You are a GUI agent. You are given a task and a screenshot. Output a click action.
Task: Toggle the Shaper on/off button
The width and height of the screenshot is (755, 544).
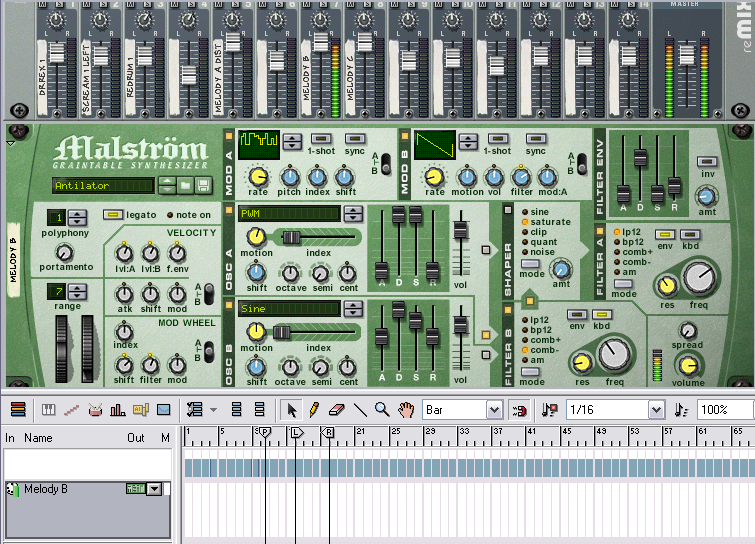coord(508,210)
